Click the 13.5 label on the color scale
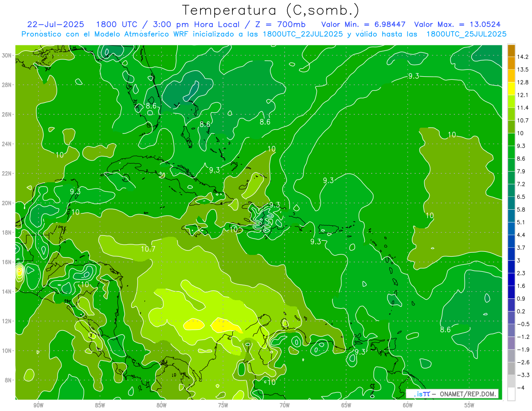This screenshot has width=532, height=411. tap(522, 70)
